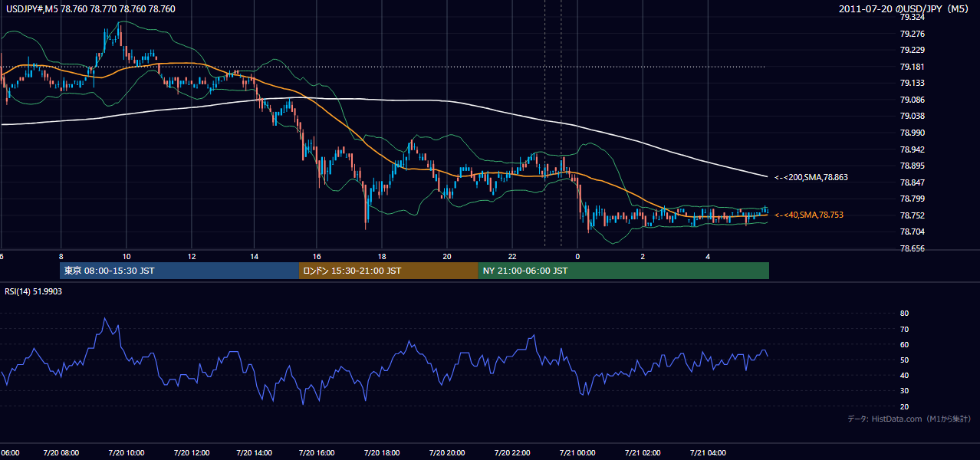
Task: Click price axis value 78.990
Action: 912,133
